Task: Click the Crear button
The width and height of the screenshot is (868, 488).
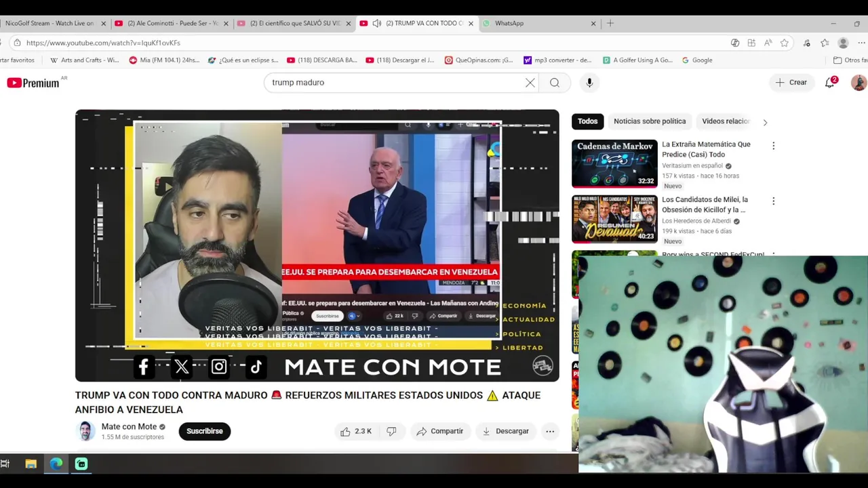Action: point(791,83)
